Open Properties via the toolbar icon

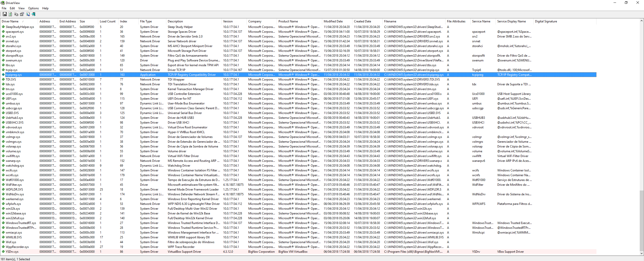coord(22,14)
